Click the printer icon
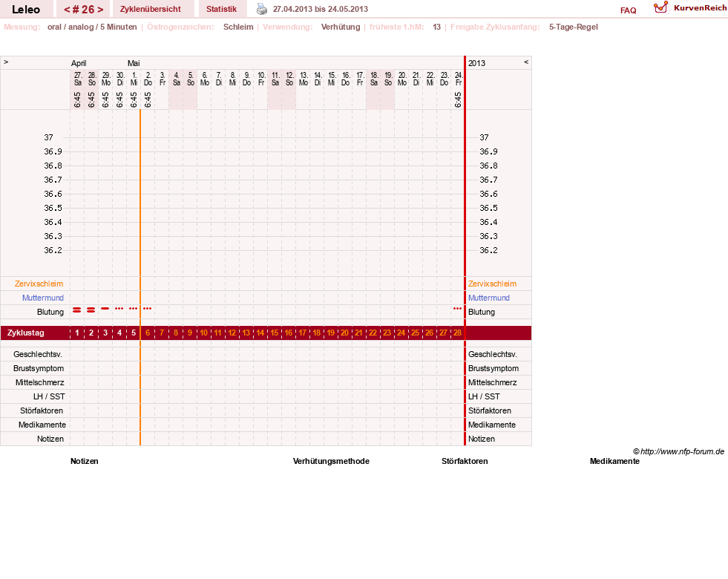The image size is (728, 579). 262,9
